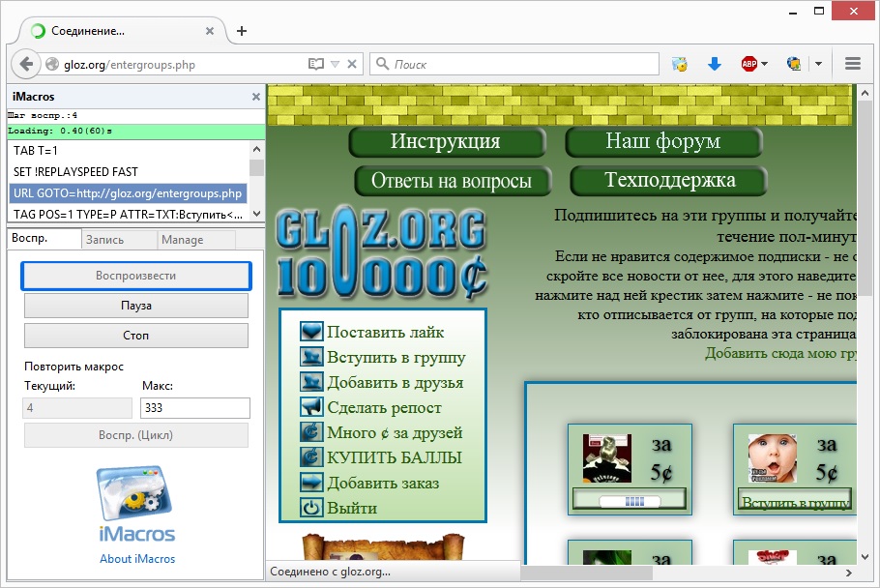
Task: Click the megaphone icon for Сделать репост
Action: click(311, 407)
